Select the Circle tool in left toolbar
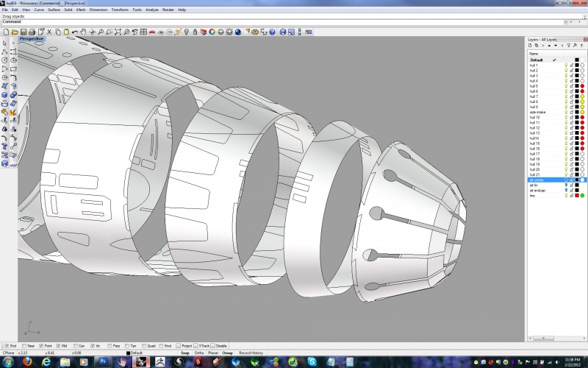The image size is (588, 368). click(x=4, y=60)
